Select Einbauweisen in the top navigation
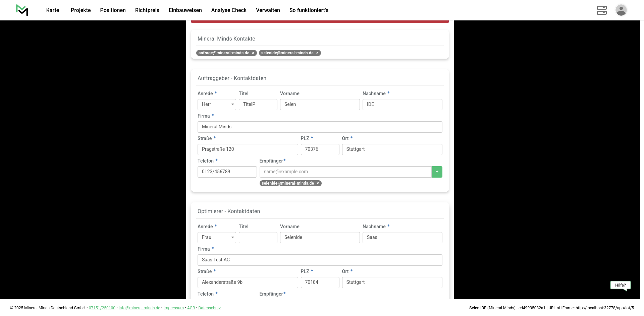Viewport: 644px width, 316px height. [x=185, y=10]
